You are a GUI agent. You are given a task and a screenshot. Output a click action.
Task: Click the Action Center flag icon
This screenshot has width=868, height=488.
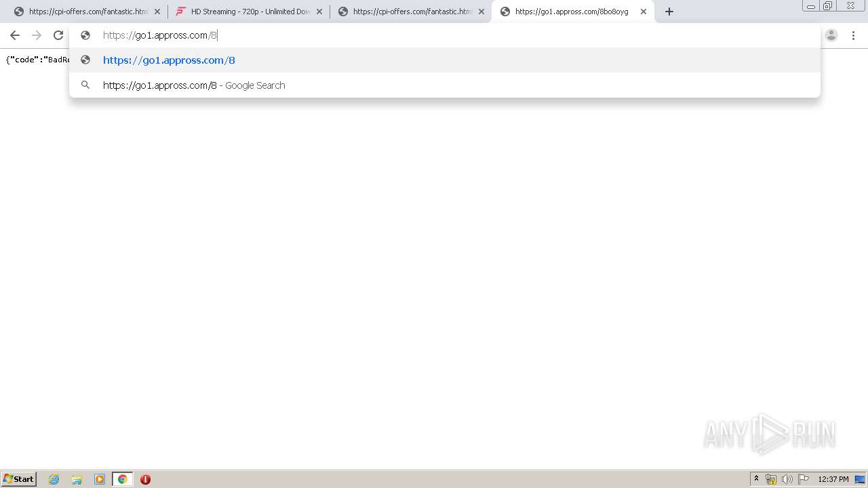tap(804, 479)
